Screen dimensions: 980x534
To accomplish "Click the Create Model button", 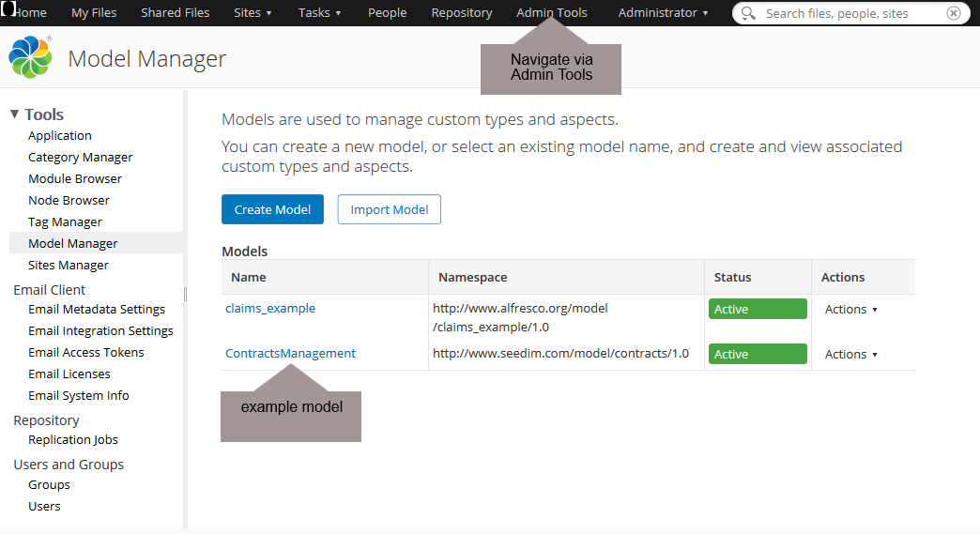I will [x=272, y=209].
